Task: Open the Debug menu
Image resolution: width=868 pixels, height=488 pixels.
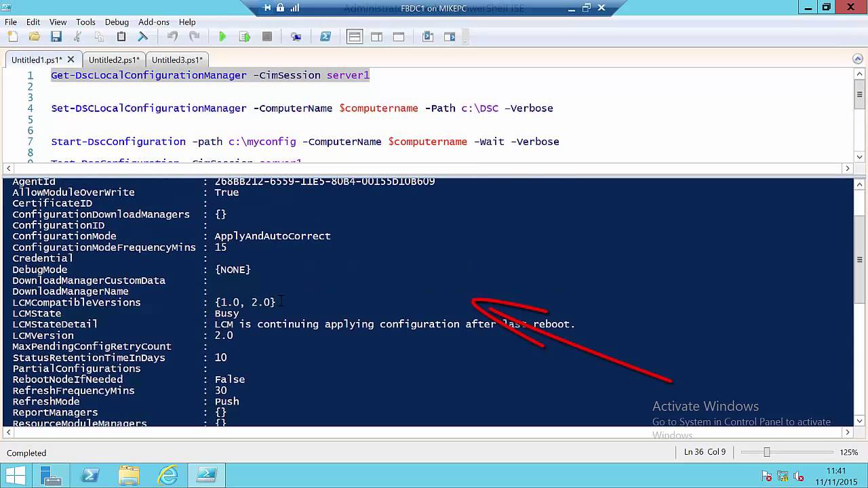Action: pos(117,22)
